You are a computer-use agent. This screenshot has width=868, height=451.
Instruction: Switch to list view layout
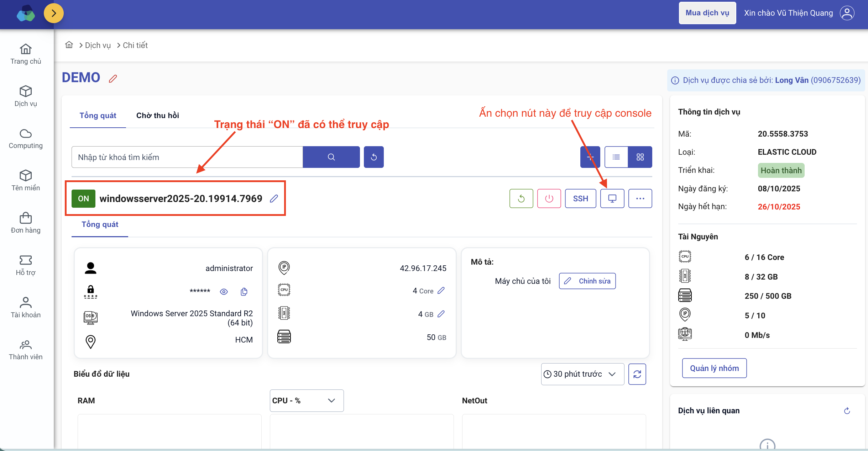(x=616, y=157)
